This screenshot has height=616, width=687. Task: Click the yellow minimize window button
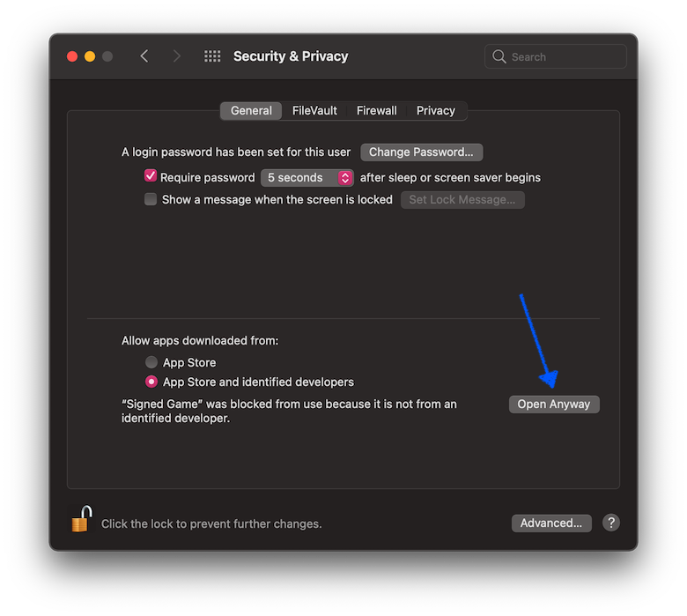click(x=90, y=56)
